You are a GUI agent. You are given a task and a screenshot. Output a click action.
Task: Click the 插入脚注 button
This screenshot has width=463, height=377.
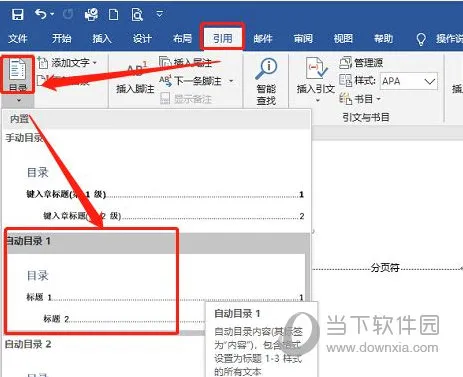[x=135, y=77]
